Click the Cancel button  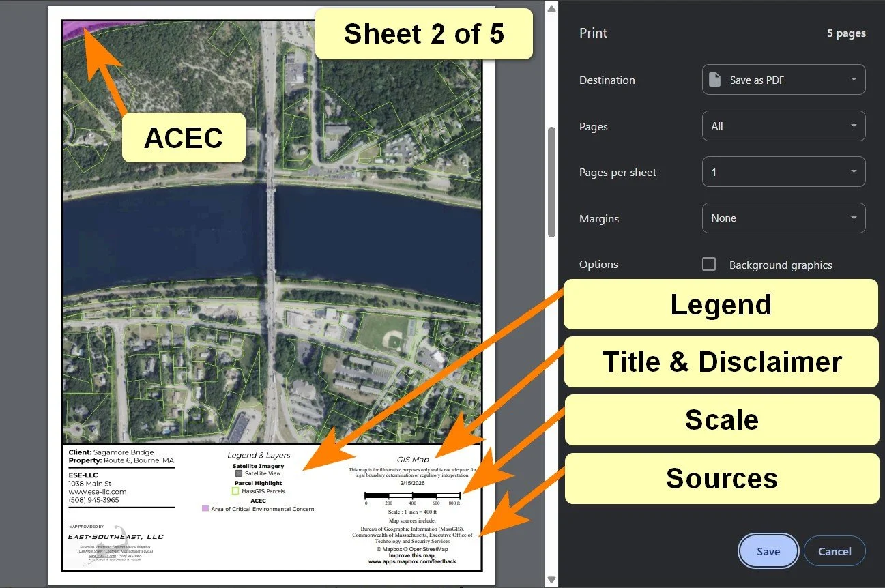click(x=834, y=551)
